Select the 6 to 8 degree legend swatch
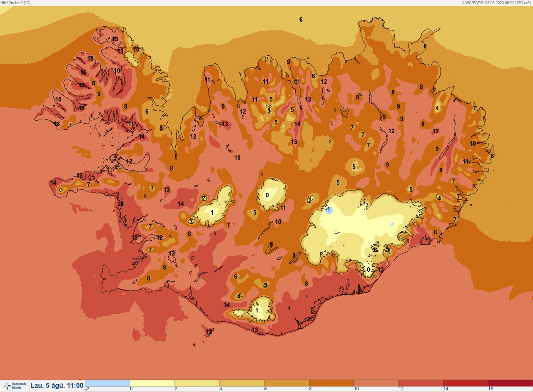 pyautogui.click(x=286, y=383)
